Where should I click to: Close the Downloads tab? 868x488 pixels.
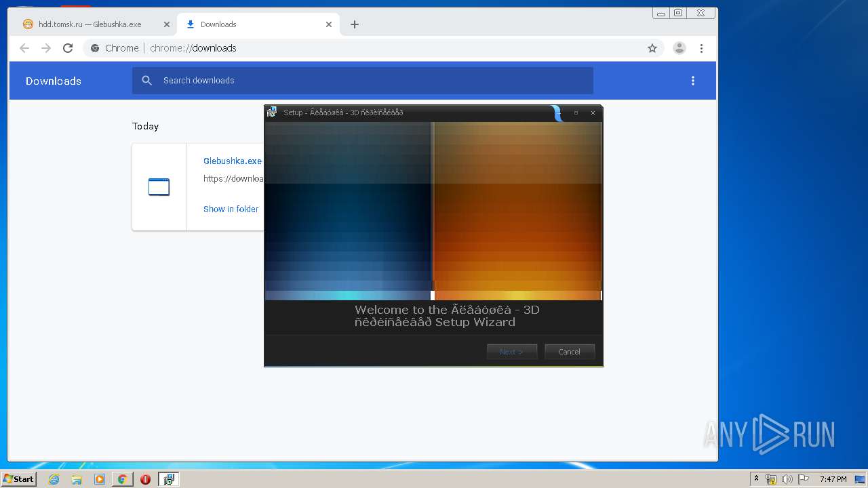(329, 24)
